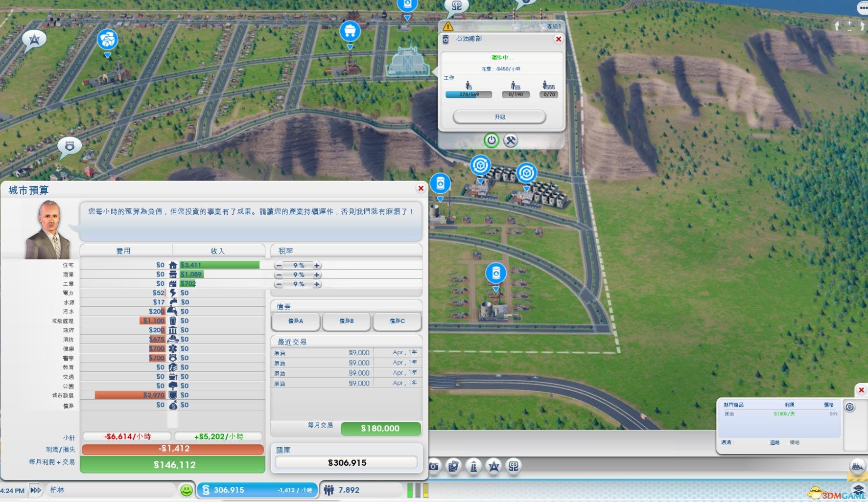Image resolution: width=868 pixels, height=502 pixels.
Task: Select the bulldozer demolish tool
Action: 857,466
